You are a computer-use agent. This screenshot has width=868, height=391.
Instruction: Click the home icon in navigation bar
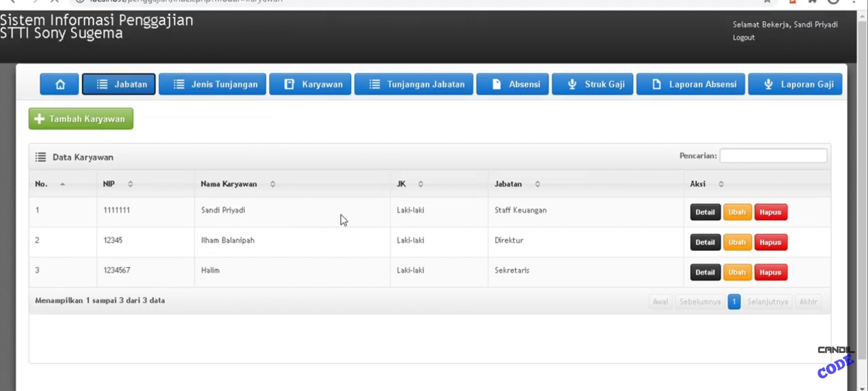click(59, 84)
